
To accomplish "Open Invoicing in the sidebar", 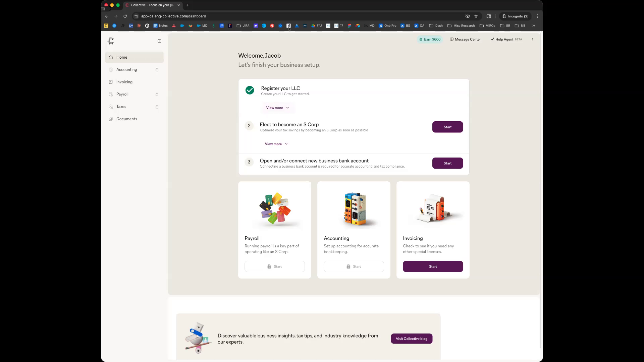I will pos(124,82).
